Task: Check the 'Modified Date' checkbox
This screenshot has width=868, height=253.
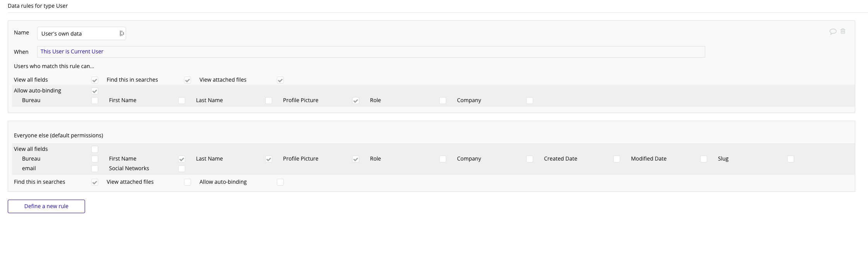Action: click(x=704, y=159)
